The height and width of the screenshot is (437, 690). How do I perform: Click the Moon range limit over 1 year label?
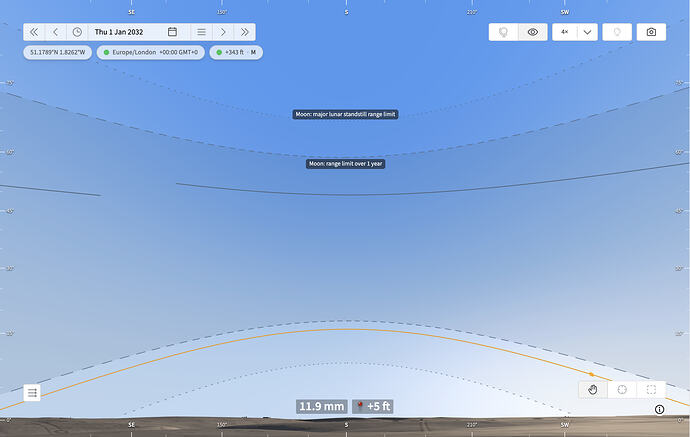(345, 164)
